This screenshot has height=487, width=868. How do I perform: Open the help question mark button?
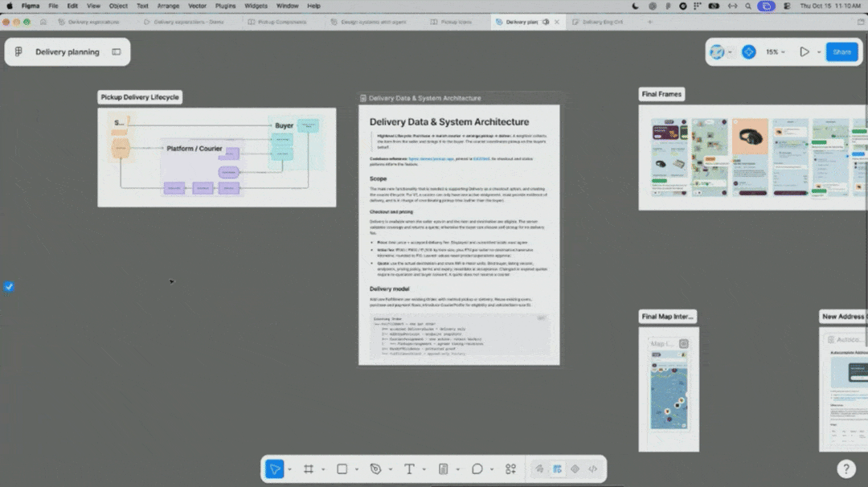845,469
